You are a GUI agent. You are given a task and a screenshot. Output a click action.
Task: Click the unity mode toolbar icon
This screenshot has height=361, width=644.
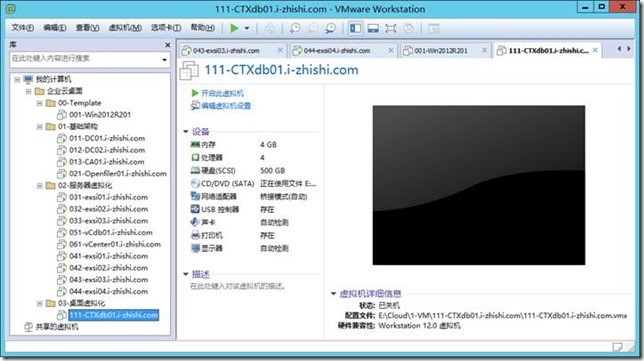[408, 28]
